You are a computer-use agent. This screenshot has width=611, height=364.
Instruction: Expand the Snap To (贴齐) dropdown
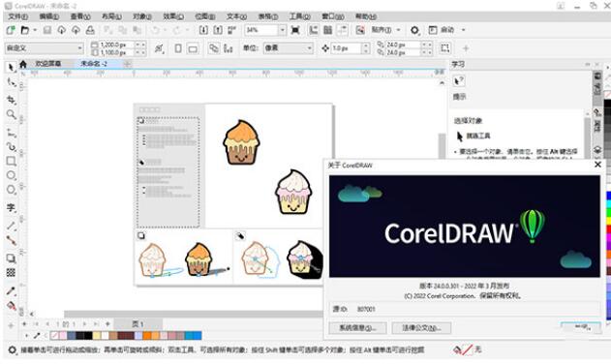coord(398,30)
